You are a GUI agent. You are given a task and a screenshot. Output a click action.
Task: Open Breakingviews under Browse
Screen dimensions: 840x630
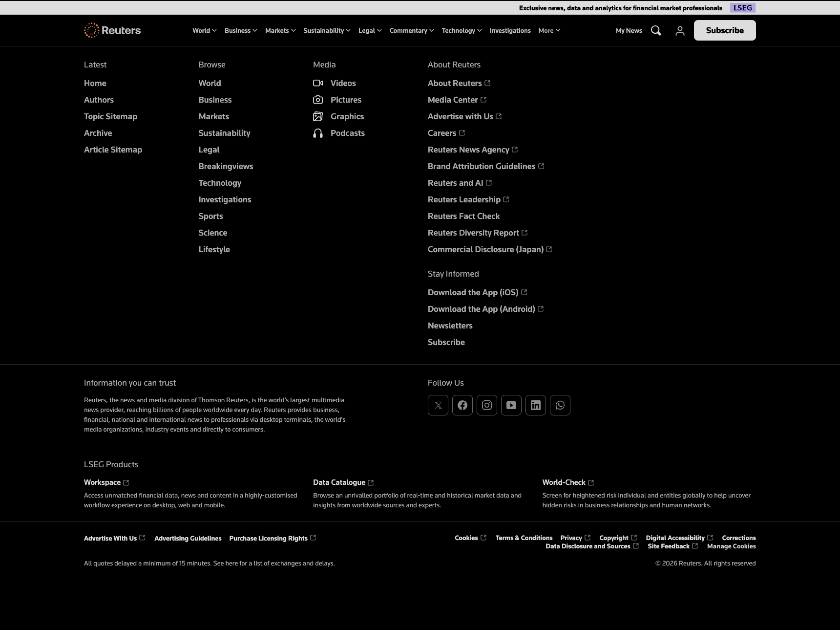click(x=226, y=166)
